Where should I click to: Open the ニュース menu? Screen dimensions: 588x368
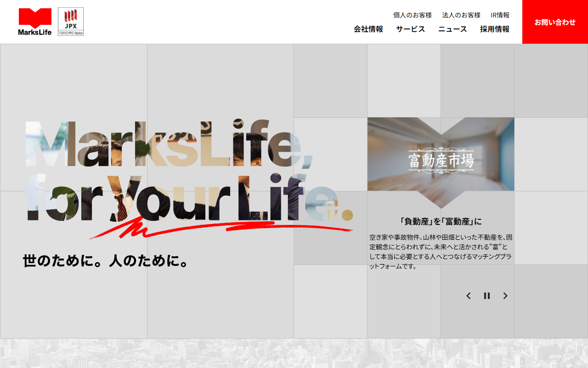coord(452,29)
